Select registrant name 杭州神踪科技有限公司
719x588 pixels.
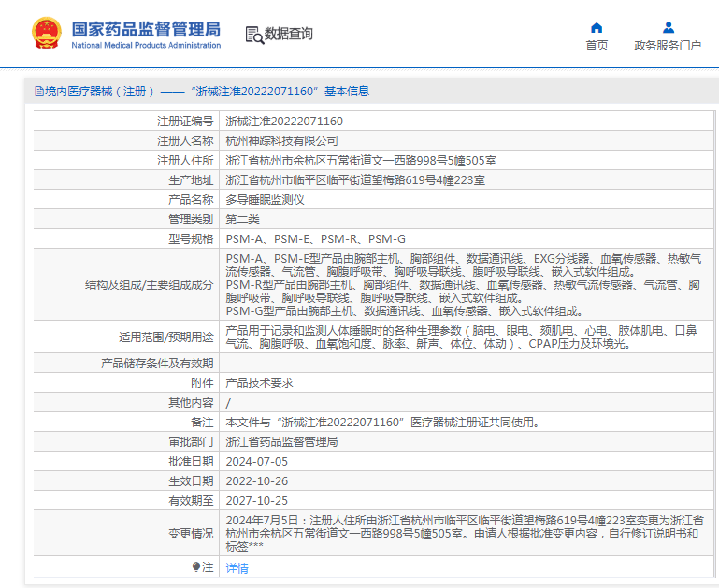[x=282, y=141]
